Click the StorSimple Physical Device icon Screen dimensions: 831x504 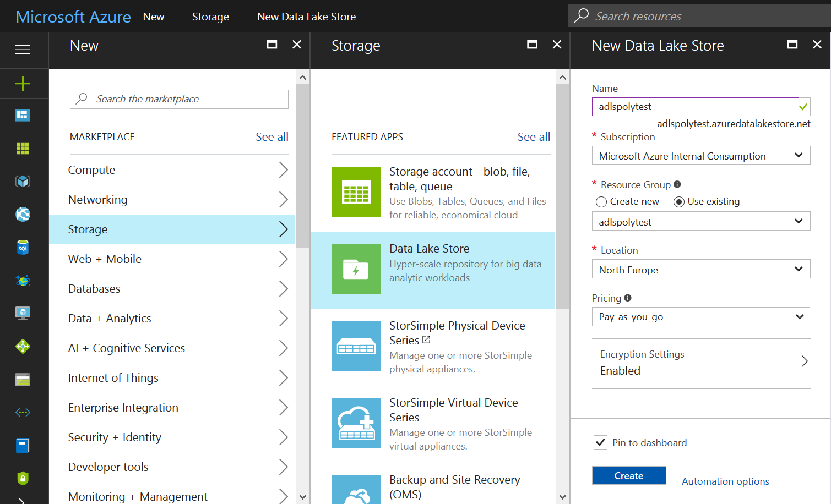pos(356,346)
